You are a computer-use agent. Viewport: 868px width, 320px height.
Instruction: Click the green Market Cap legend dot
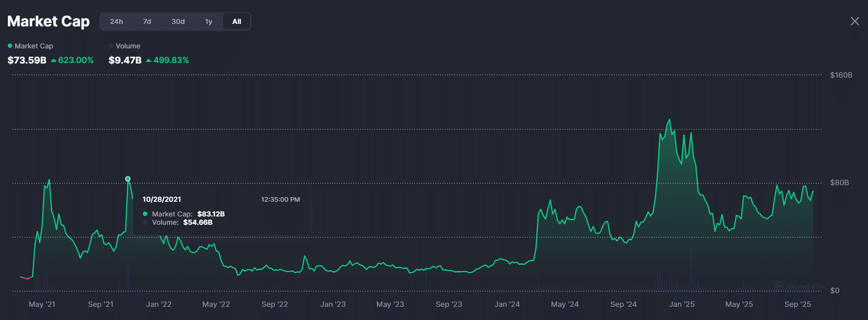click(10, 46)
